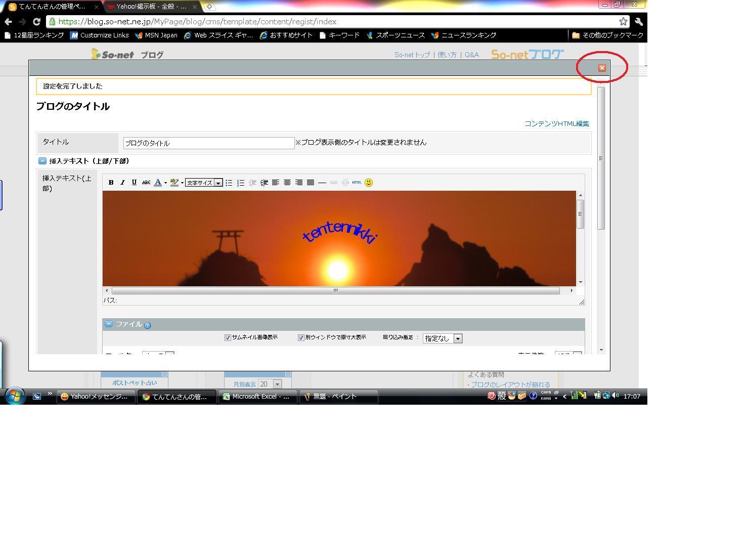The height and width of the screenshot is (560, 746).
Task: Collapse the 挿入テキスト(上部/下部) section
Action: tap(42, 161)
